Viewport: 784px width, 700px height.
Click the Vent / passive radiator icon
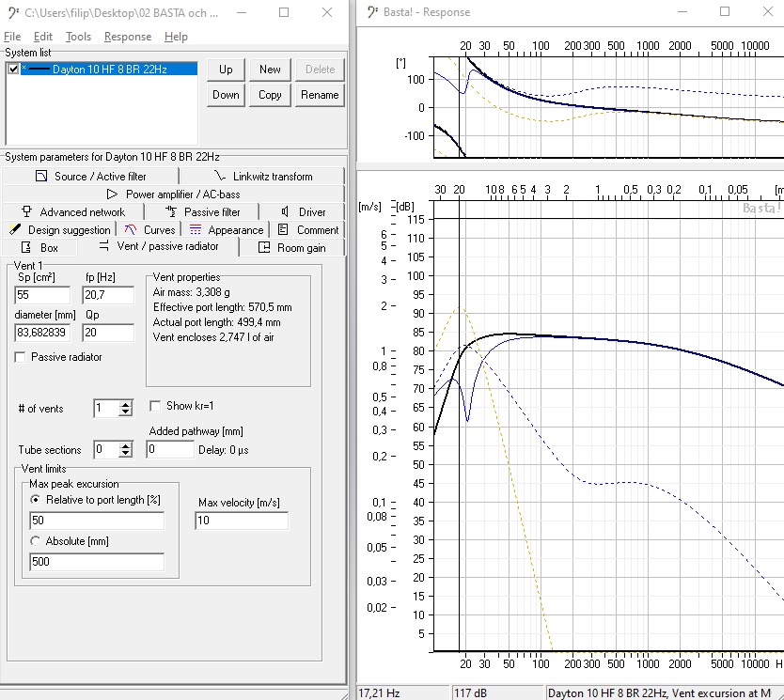(104, 246)
